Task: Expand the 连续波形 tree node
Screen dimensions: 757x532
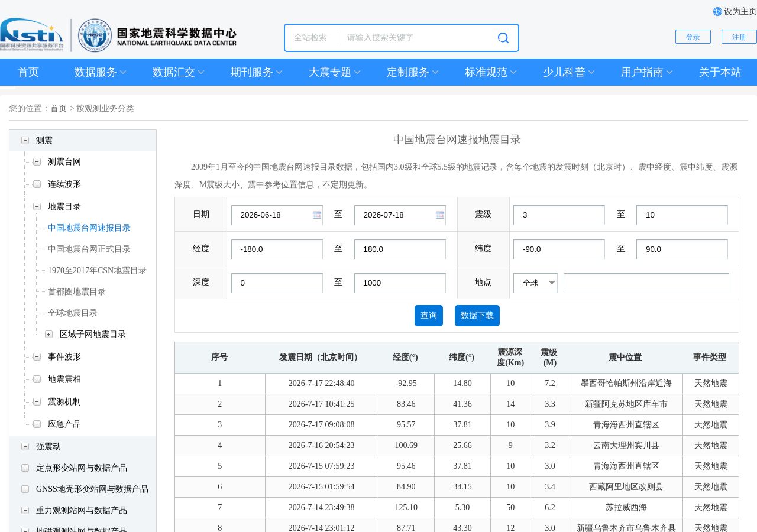Action: coord(37,184)
